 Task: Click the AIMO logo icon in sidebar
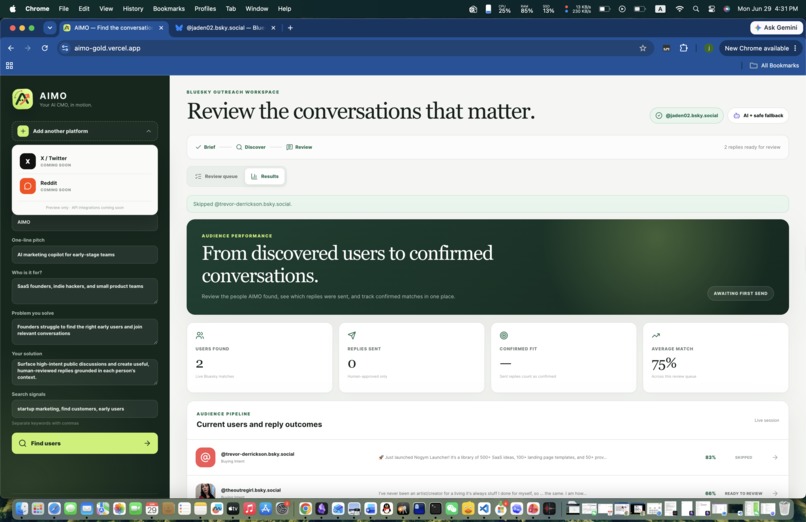coord(22,99)
